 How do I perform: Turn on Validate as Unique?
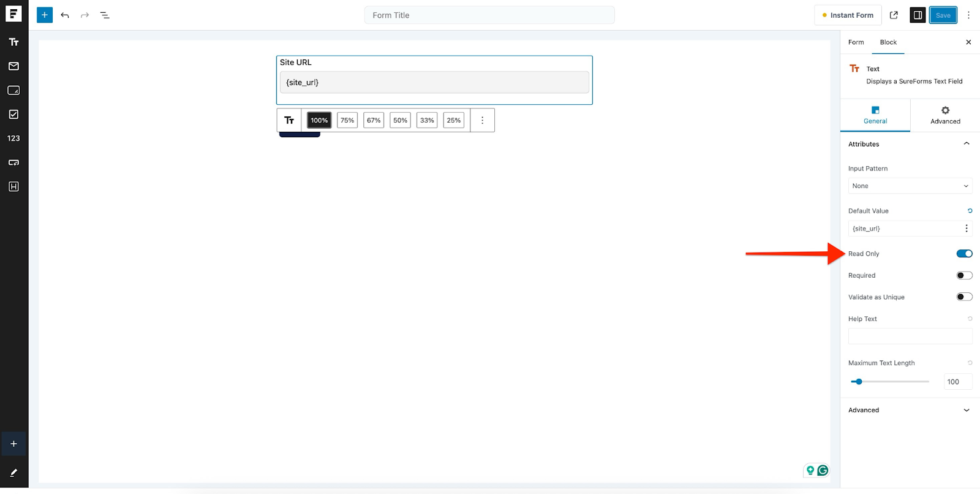click(x=964, y=297)
